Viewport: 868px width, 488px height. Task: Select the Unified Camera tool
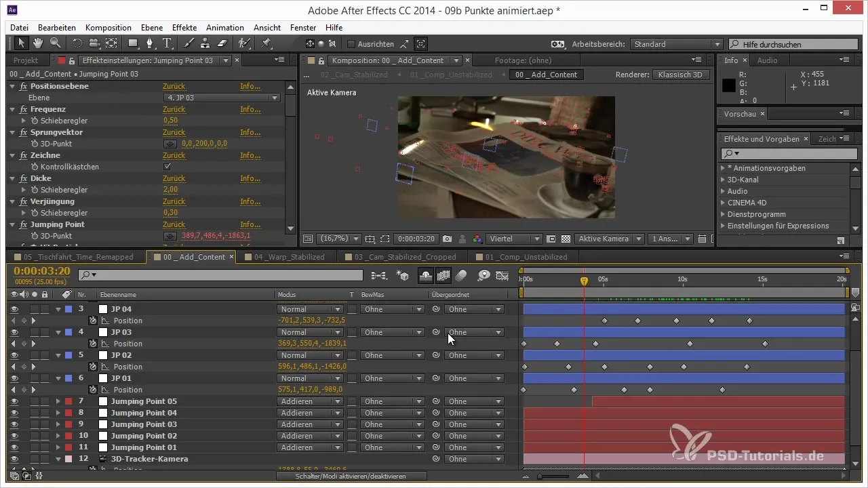click(94, 44)
